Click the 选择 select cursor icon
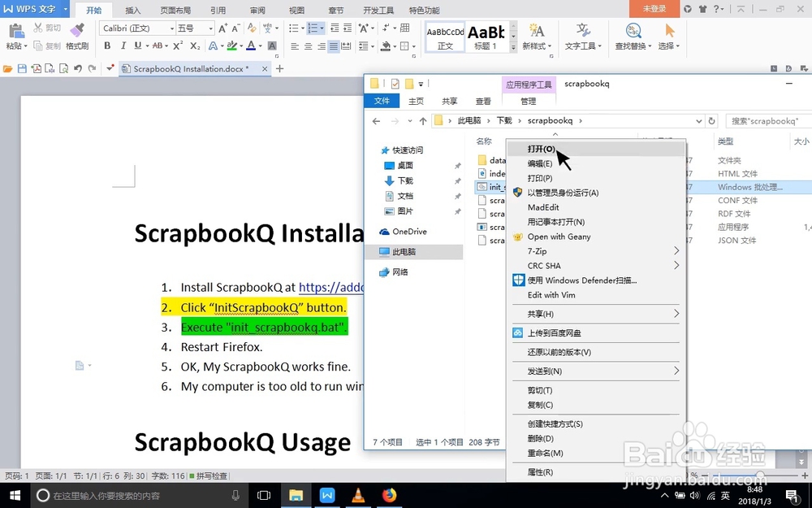The image size is (812, 508). [670, 30]
